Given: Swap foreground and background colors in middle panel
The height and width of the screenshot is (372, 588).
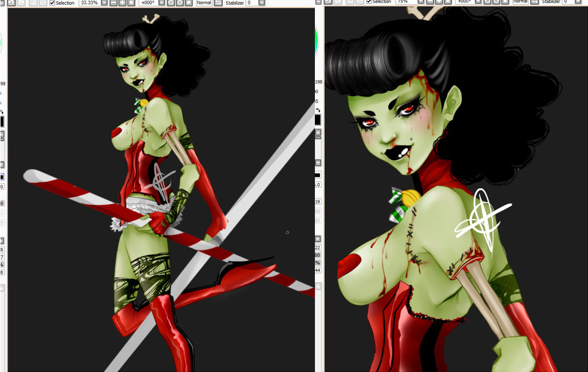Looking at the screenshot, I should point(318,110).
